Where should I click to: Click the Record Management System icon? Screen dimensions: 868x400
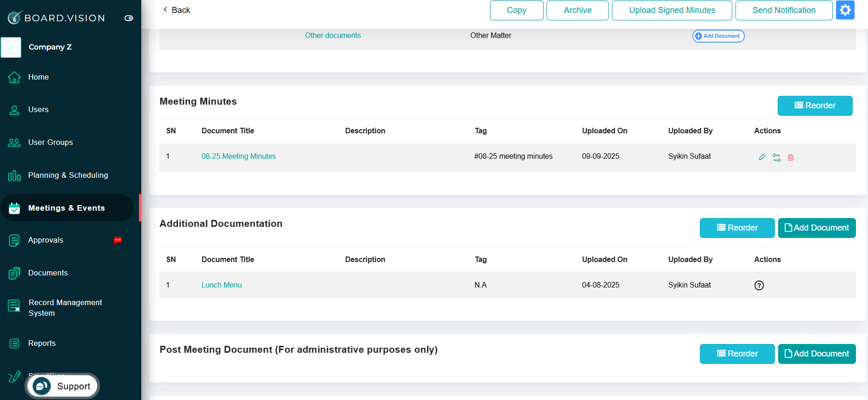14,306
